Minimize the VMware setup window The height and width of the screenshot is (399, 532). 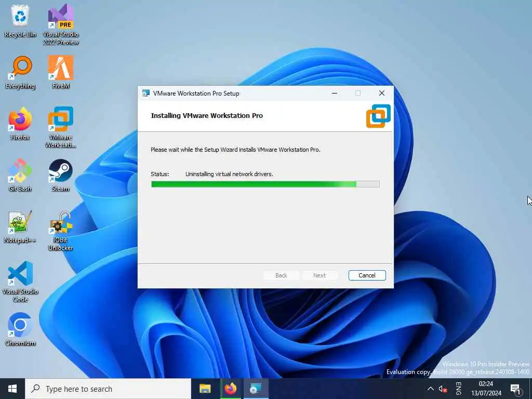pos(335,94)
